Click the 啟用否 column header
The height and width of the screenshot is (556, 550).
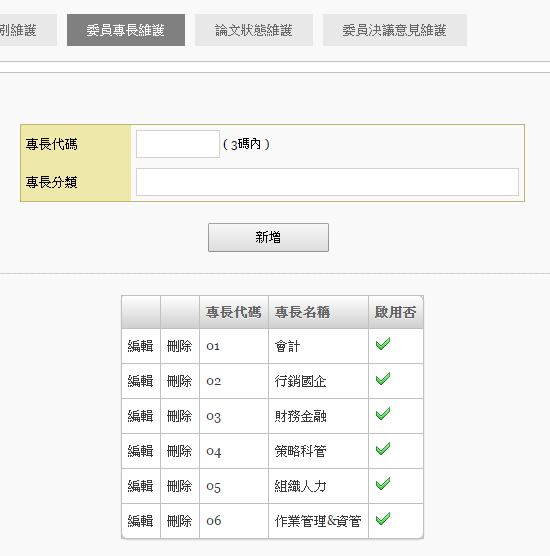pyautogui.click(x=395, y=312)
